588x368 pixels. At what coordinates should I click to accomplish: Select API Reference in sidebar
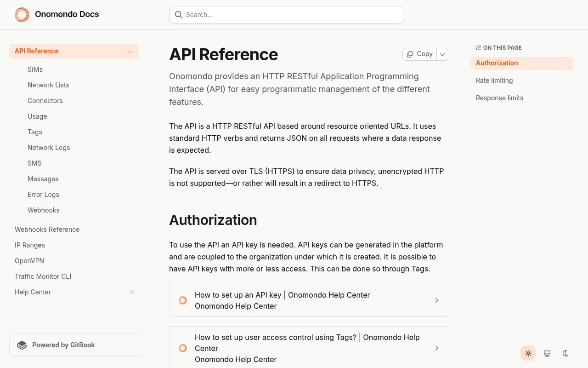74,51
